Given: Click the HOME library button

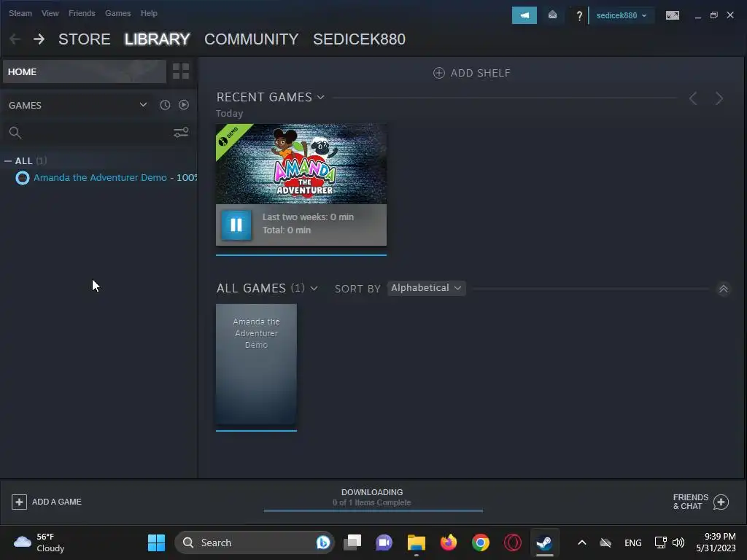Looking at the screenshot, I should tap(85, 71).
